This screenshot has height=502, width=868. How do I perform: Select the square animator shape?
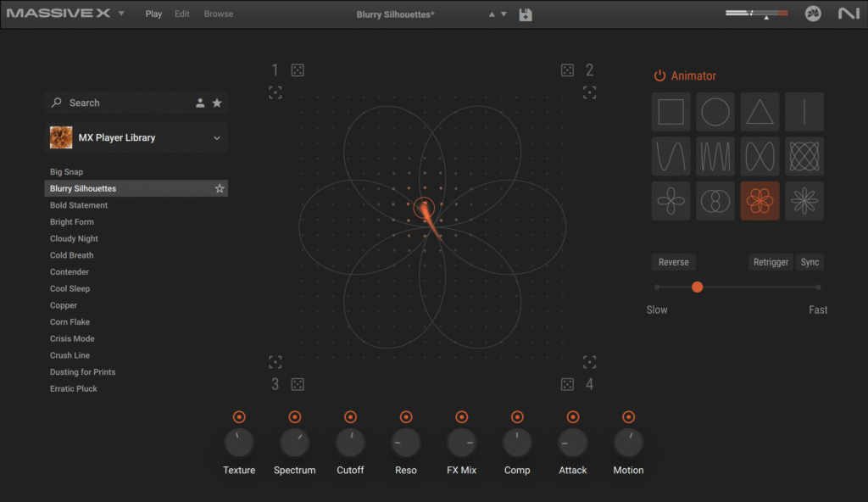click(670, 112)
